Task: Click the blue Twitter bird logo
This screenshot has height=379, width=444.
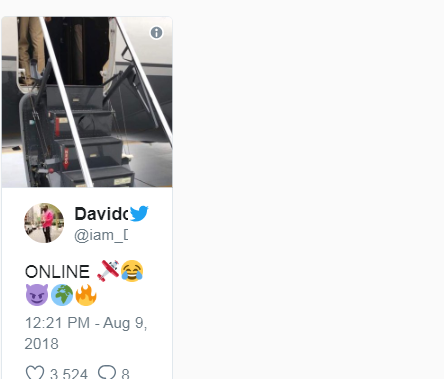Action: click(139, 213)
